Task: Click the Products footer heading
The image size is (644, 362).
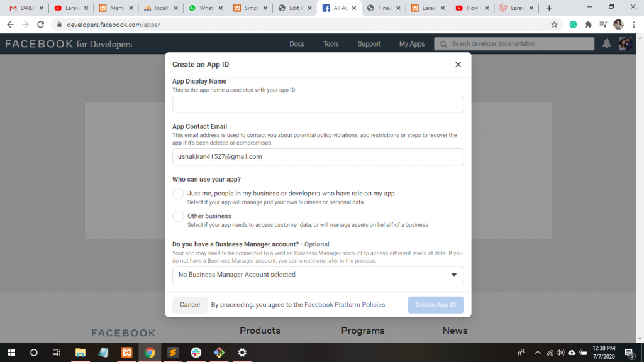Action: (x=260, y=331)
